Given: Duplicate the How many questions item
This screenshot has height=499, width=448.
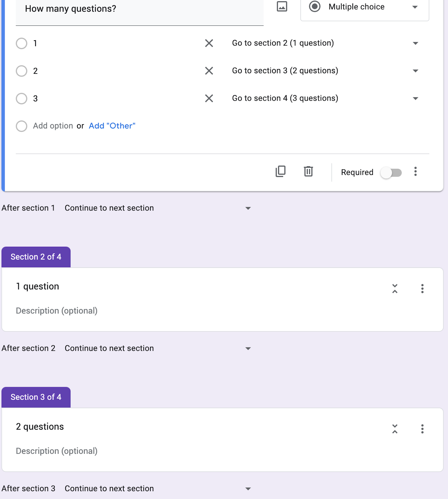Looking at the screenshot, I should pyautogui.click(x=280, y=171).
